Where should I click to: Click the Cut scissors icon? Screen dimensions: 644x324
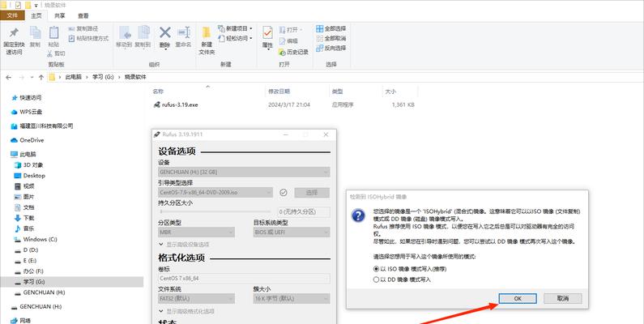50,53
